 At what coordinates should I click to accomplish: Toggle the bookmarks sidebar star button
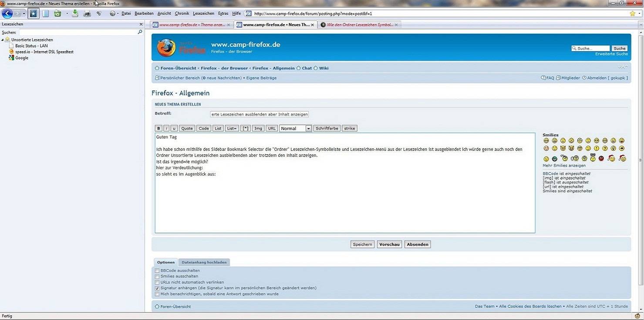[x=34, y=13]
